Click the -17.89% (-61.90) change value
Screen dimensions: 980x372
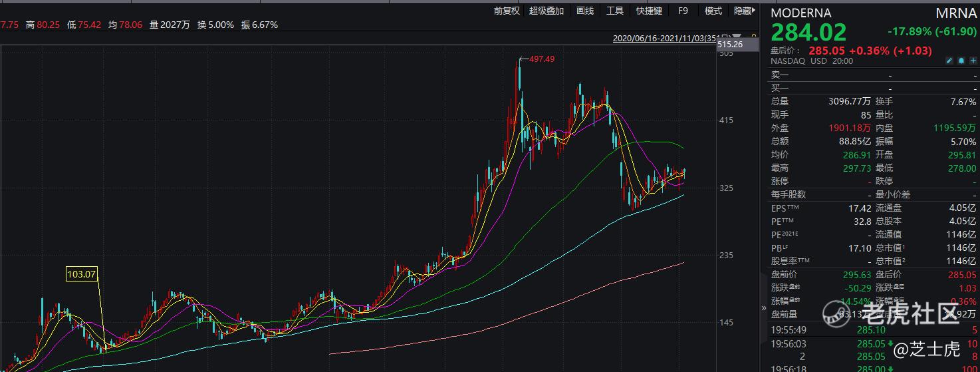(932, 32)
